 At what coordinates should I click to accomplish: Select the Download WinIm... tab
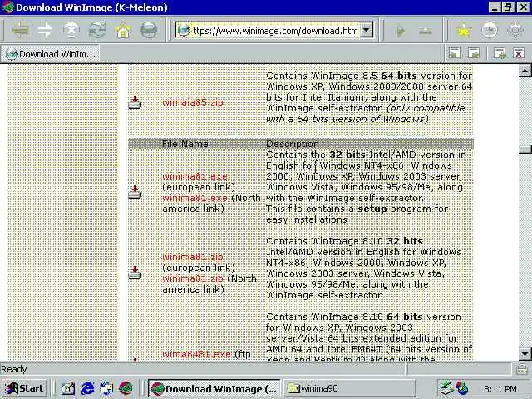pyautogui.click(x=50, y=54)
